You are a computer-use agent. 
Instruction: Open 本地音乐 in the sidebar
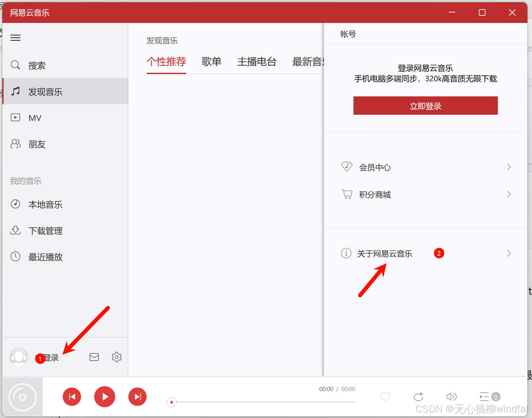65,204
